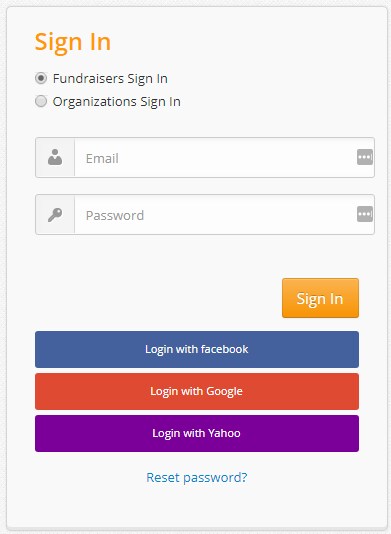This screenshot has width=391, height=534.
Task: Login with facebook
Action: (x=197, y=349)
